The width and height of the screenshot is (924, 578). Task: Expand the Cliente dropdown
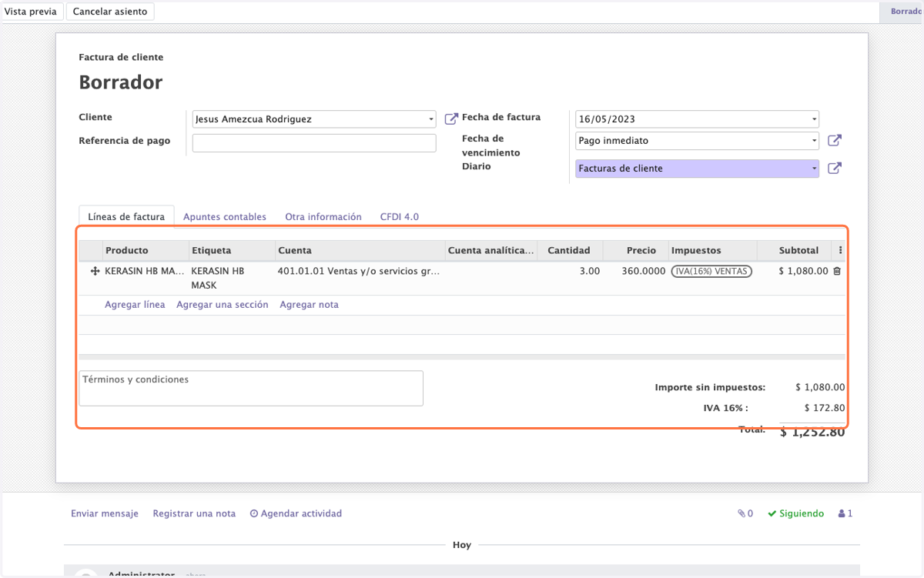click(x=430, y=119)
